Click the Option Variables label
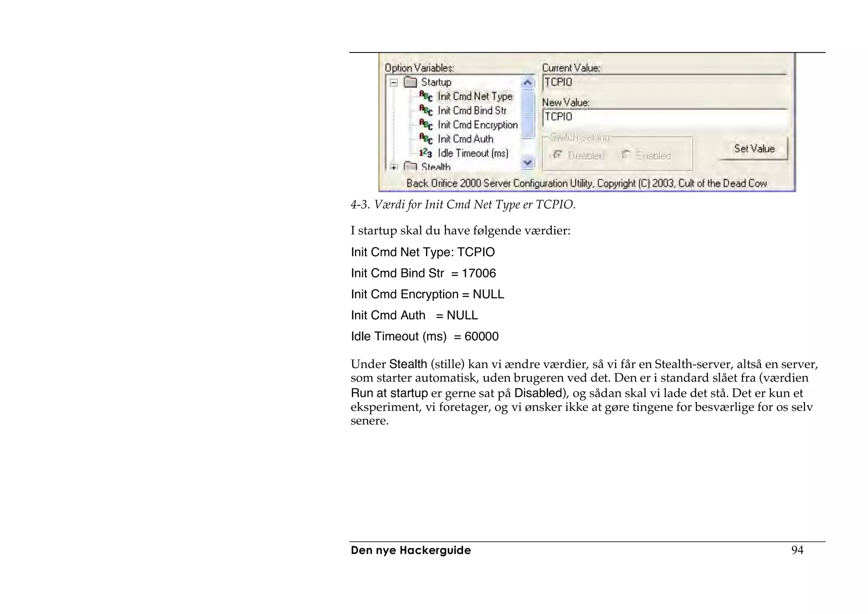This screenshot has height=614, width=868. coord(419,68)
